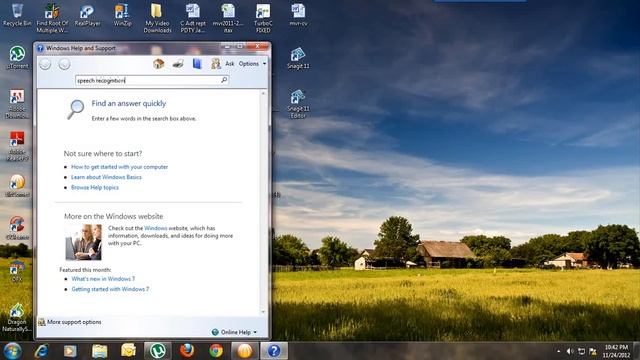The height and width of the screenshot is (360, 640).
Task: Select the Find Root Of Multiple desktop icon
Action: click(x=52, y=18)
